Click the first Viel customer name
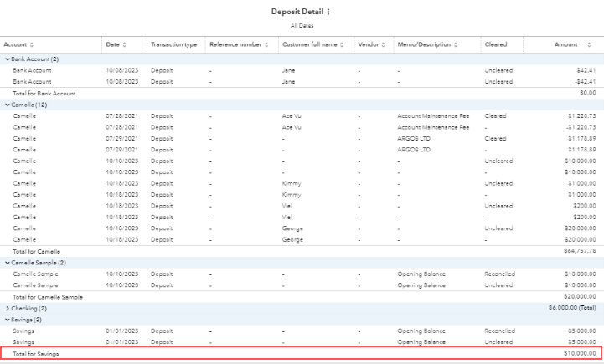 pyautogui.click(x=287, y=206)
